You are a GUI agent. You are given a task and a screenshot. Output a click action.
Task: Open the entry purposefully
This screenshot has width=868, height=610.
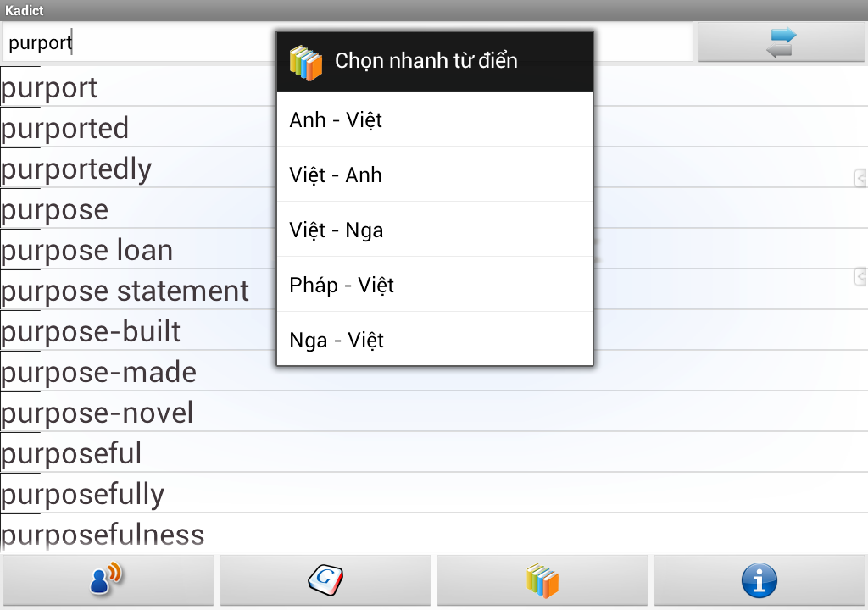pos(434,493)
